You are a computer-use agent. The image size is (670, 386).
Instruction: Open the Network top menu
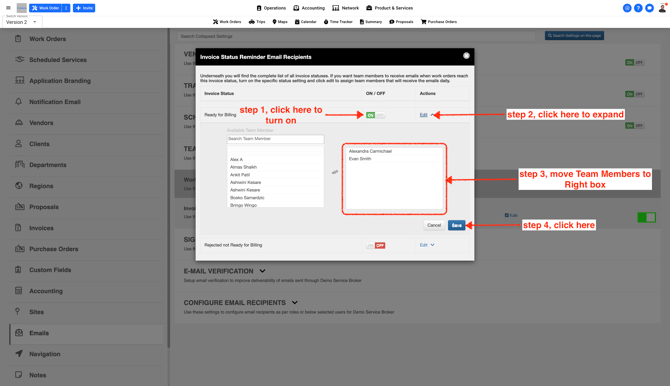346,8
